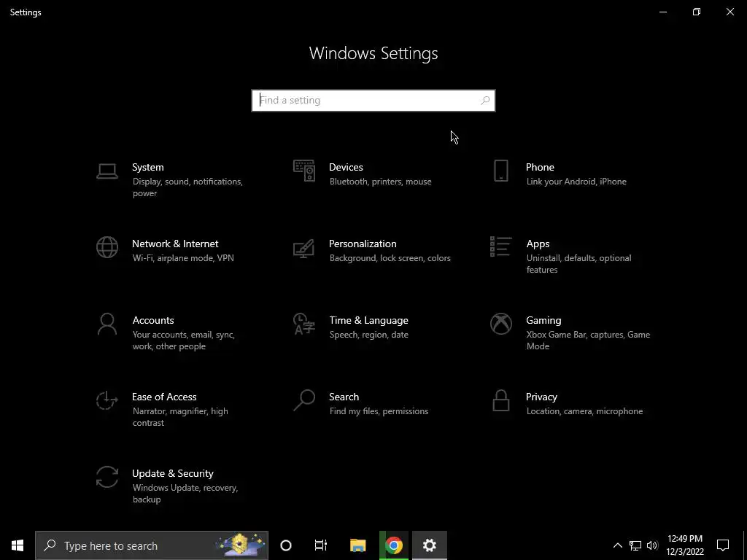
Task: Open the System laptop icon
Action: [107, 171]
